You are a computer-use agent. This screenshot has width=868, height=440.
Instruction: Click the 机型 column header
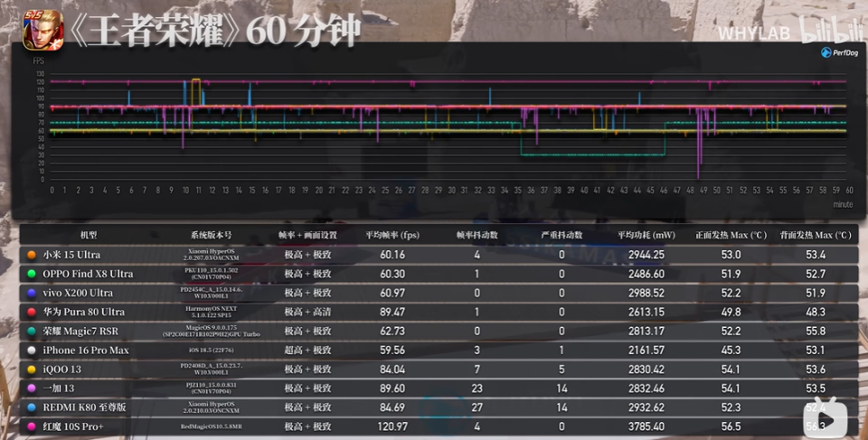[89, 235]
